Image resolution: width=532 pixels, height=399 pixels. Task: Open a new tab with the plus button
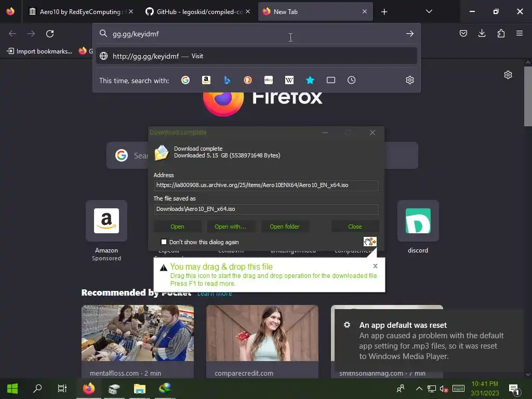[384, 12]
